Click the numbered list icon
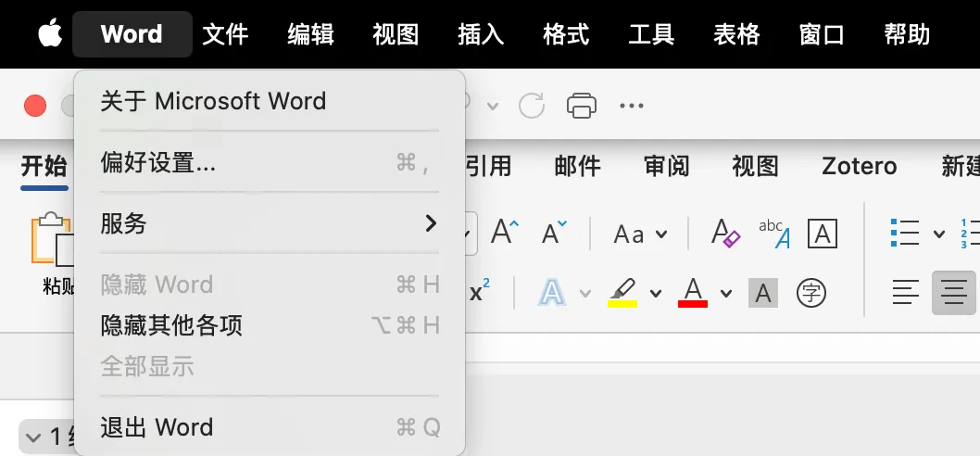The image size is (980, 456). (970, 234)
